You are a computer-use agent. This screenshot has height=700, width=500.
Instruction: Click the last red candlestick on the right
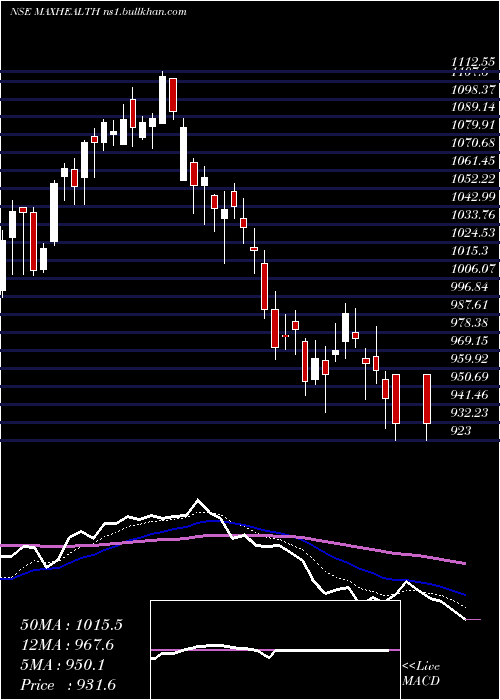click(427, 399)
